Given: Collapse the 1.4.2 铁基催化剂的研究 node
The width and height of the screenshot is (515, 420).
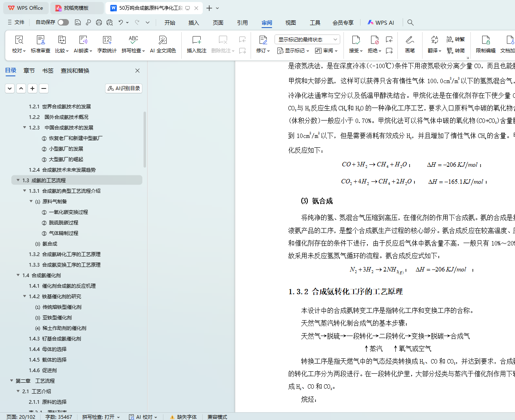Looking at the screenshot, I should coord(24,296).
